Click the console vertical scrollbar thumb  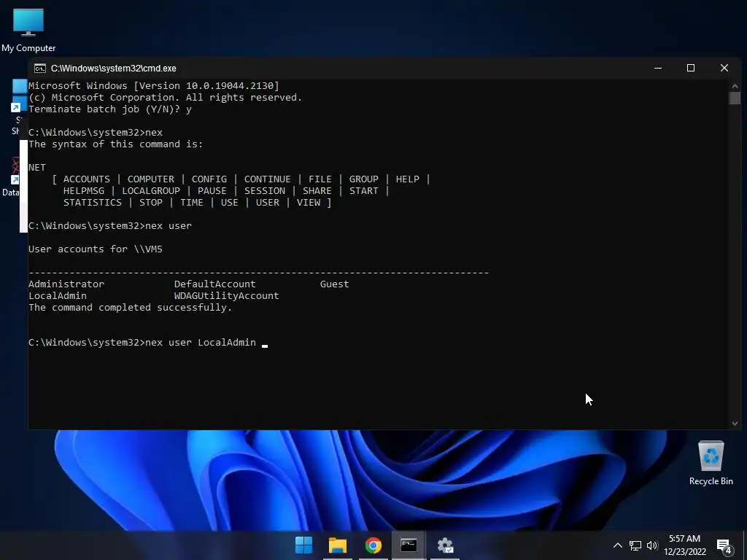tap(735, 98)
